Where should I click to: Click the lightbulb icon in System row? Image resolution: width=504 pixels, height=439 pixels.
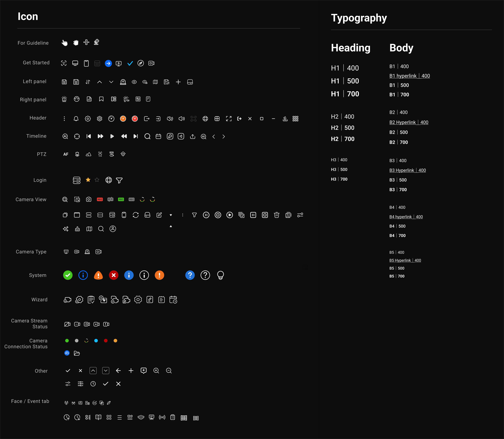coord(220,275)
